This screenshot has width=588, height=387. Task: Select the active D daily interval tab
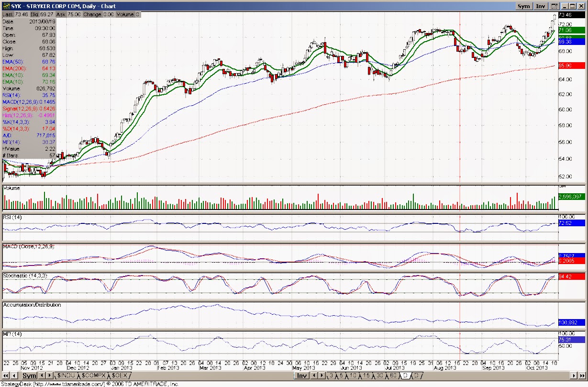coord(405,376)
